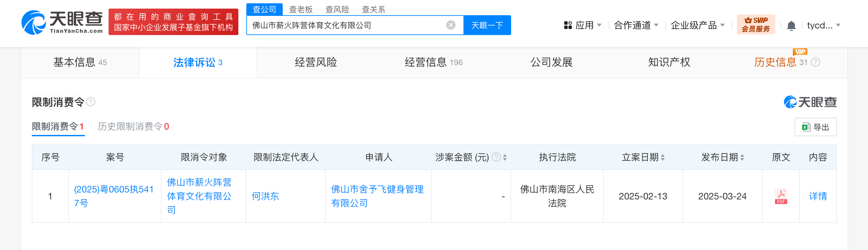The width and height of the screenshot is (868, 250).
Task: Open the PDF original document
Action: (780, 196)
